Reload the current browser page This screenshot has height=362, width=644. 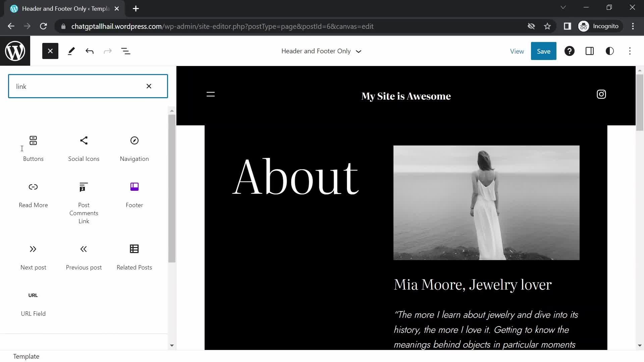43,26
